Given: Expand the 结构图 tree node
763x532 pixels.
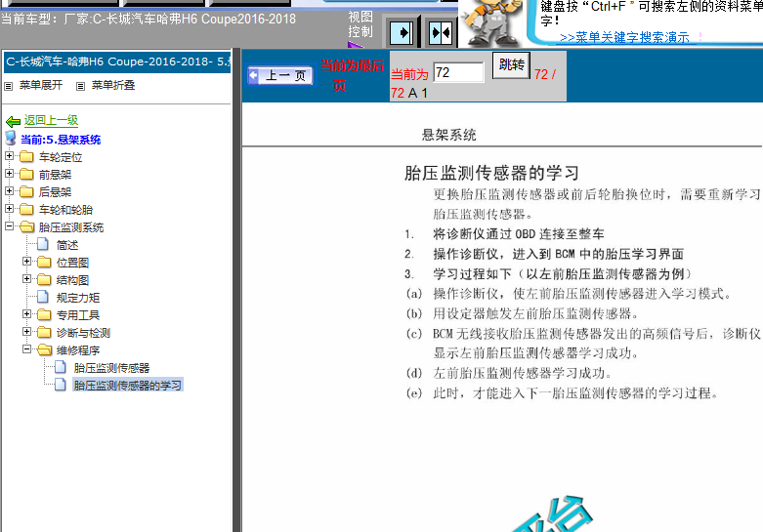Looking at the screenshot, I should click(x=26, y=279).
